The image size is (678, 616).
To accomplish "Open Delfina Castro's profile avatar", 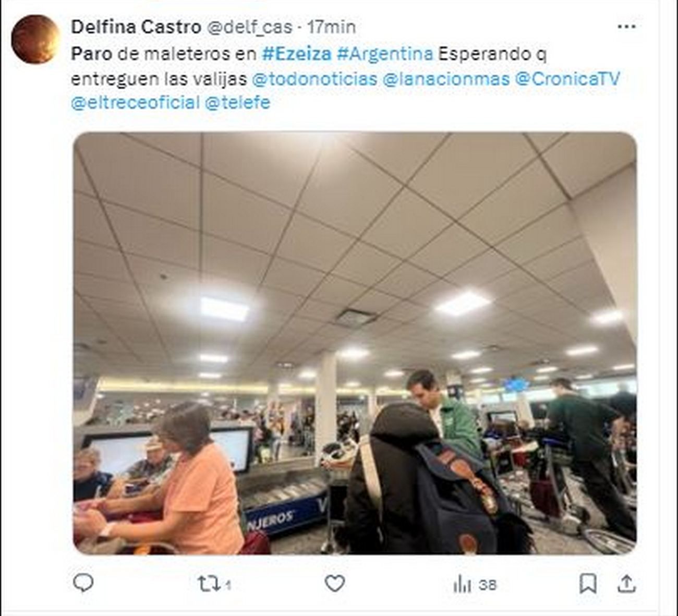I will (35, 39).
